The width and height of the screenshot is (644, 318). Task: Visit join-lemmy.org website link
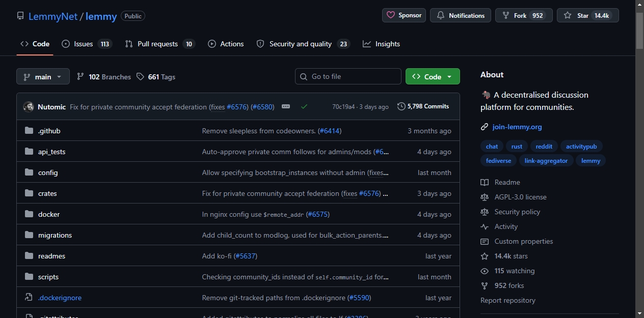517,127
